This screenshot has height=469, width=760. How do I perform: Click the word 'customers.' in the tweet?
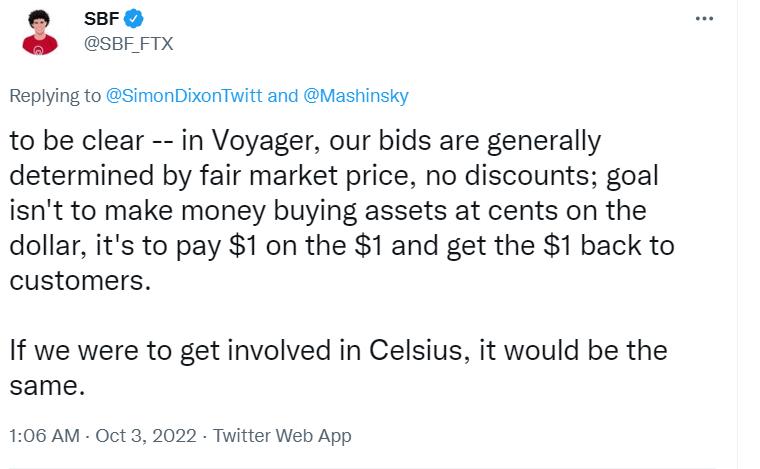click(80, 281)
